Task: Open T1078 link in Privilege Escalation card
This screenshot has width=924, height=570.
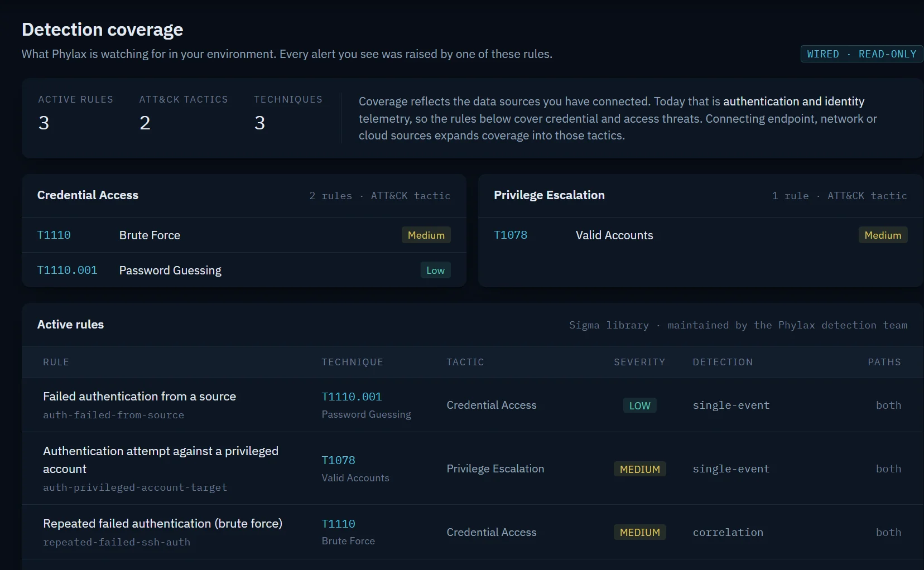Action: (511, 235)
